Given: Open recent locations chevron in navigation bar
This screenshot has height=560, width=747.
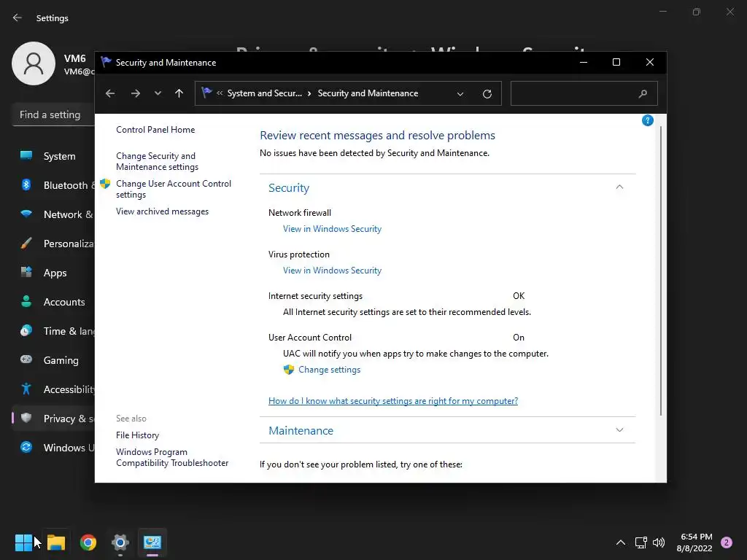Looking at the screenshot, I should click(158, 93).
